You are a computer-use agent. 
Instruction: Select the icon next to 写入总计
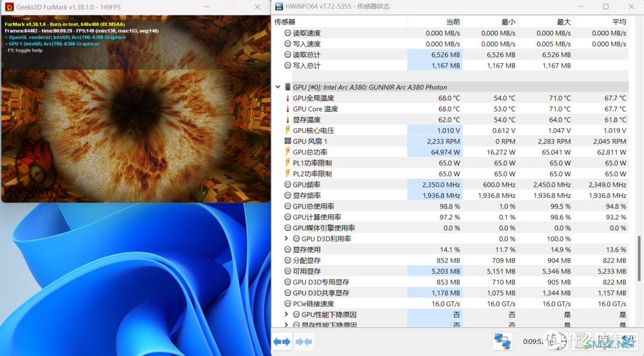[x=287, y=65]
